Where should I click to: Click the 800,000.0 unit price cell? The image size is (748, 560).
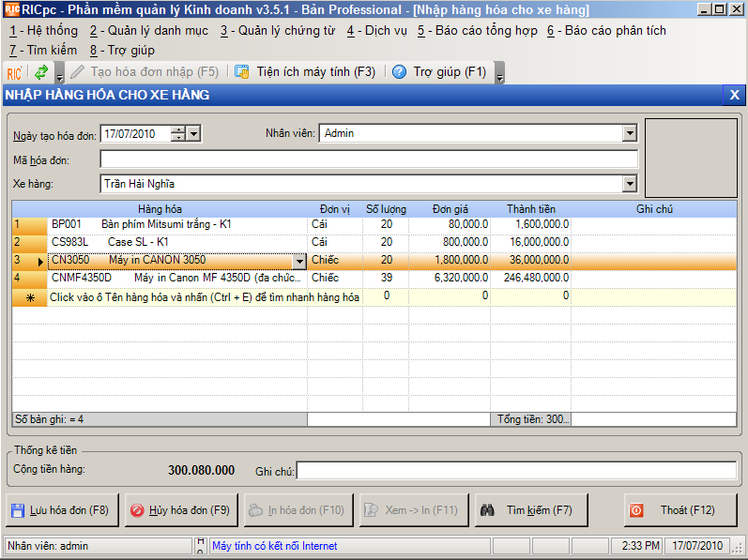coord(450,243)
